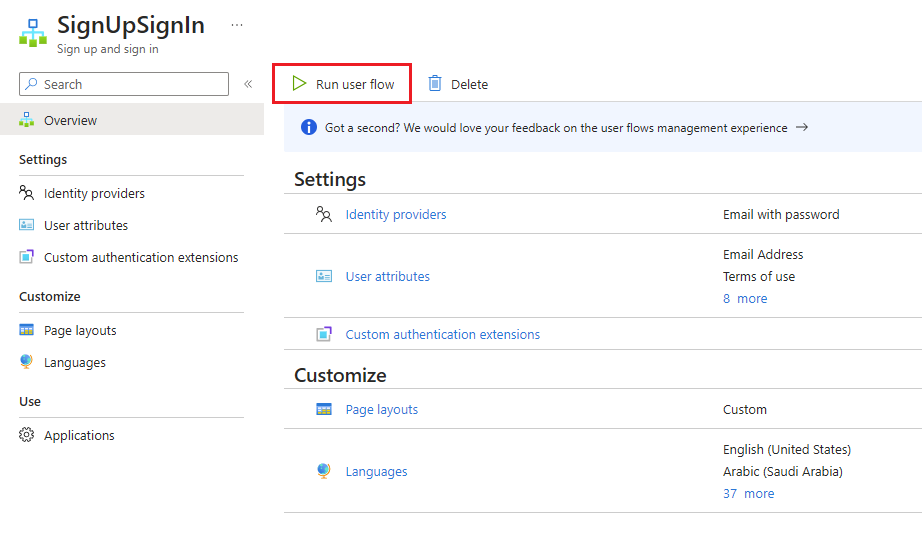Follow the feedback banner arrow

(x=801, y=128)
